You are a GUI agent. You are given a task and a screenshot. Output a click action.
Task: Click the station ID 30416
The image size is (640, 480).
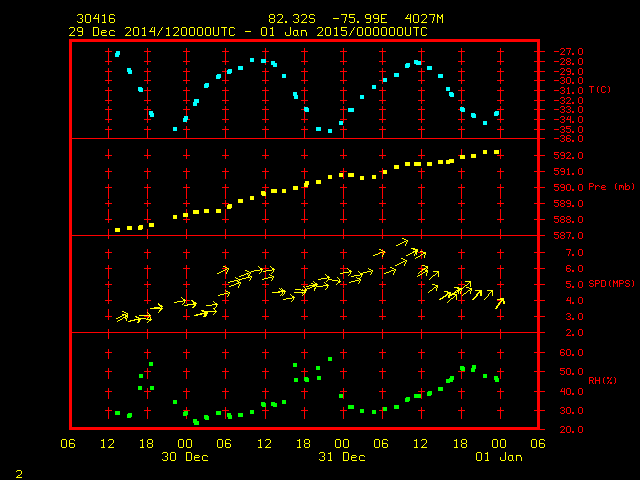coord(96,19)
